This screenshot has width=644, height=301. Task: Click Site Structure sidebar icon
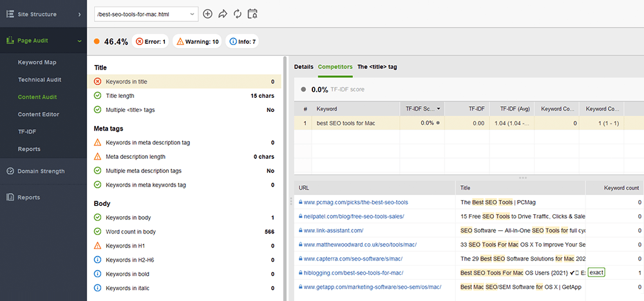tap(10, 14)
